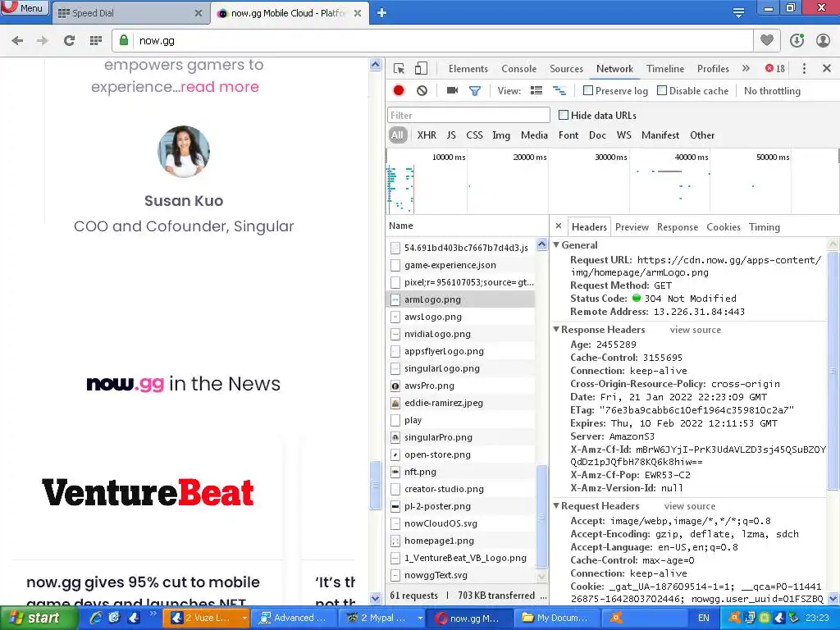Activate DevTools inspect element picker
840x630 pixels.
click(x=399, y=69)
